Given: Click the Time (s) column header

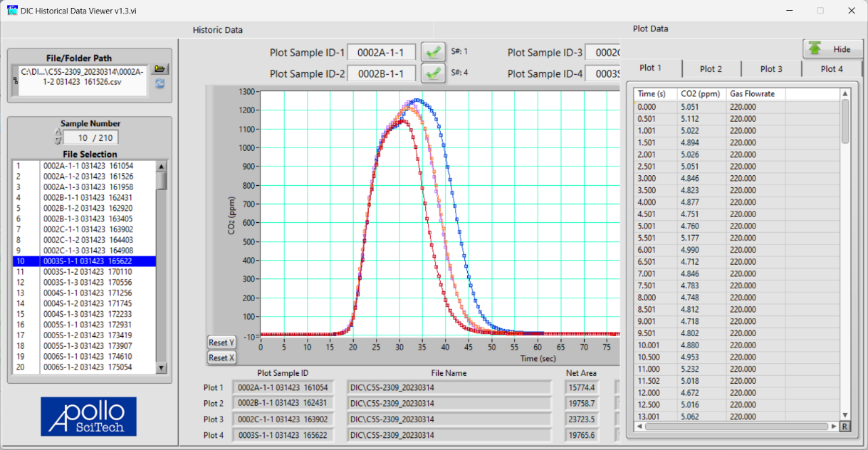Looking at the screenshot, I should click(657, 94).
